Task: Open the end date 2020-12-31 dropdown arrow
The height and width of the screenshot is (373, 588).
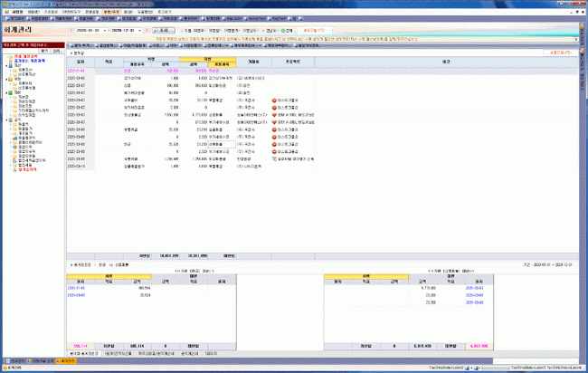Action: click(x=140, y=31)
